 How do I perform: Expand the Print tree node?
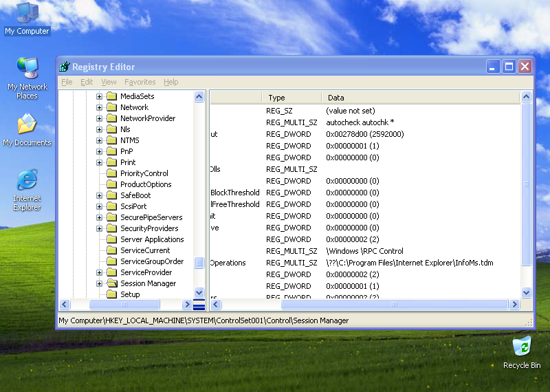(99, 162)
